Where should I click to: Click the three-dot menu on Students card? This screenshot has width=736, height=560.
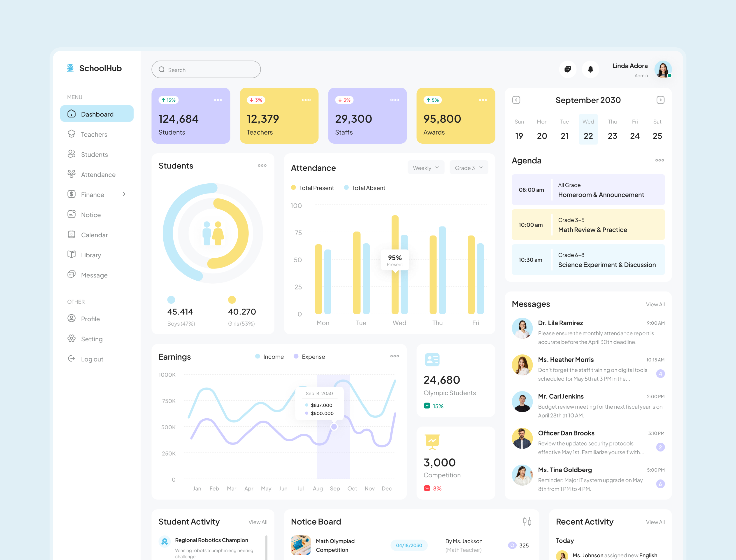point(262,165)
